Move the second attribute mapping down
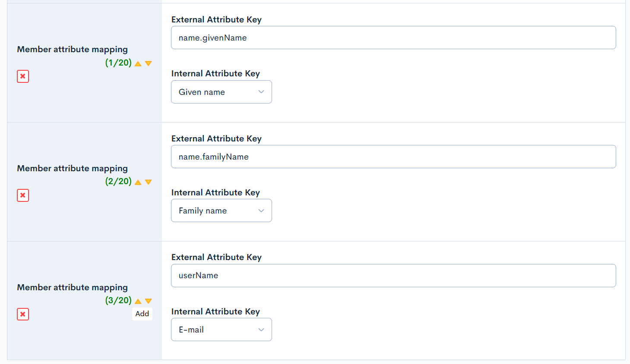Image resolution: width=630 pixels, height=364 pixels. pos(148,182)
